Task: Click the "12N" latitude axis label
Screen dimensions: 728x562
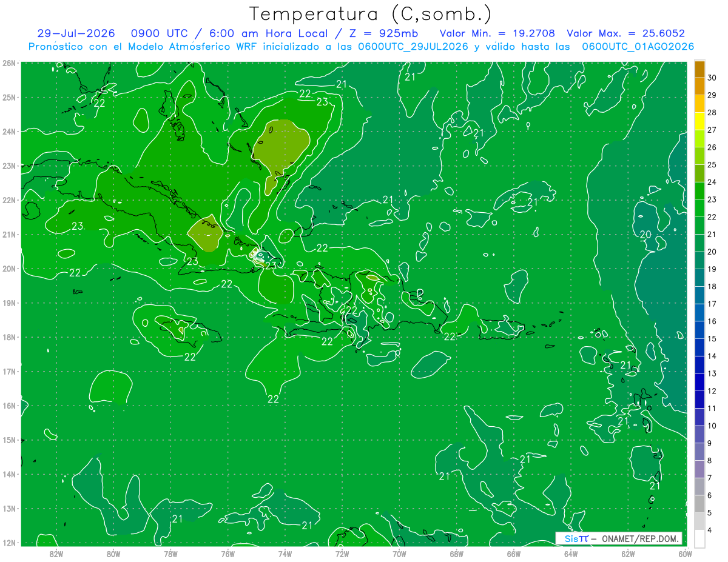Action: click(x=9, y=543)
